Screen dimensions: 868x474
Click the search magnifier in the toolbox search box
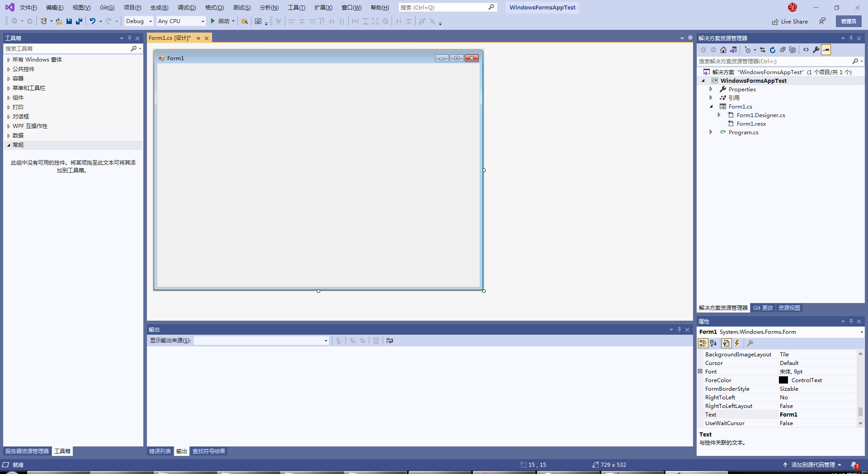[134, 48]
